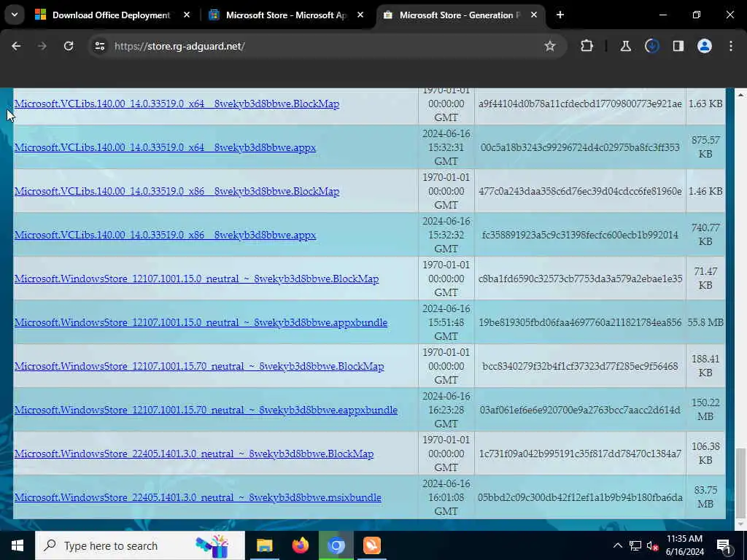This screenshot has width=747, height=560.
Task: Download WindowsStore 12107.1001.15.70 BlockMap link
Action: coord(199,367)
